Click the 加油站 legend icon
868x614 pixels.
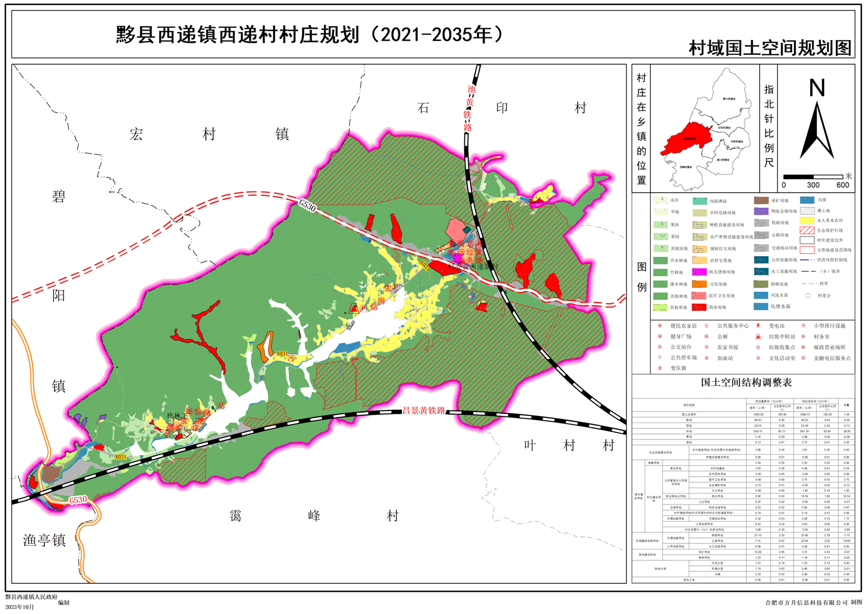tap(707, 358)
